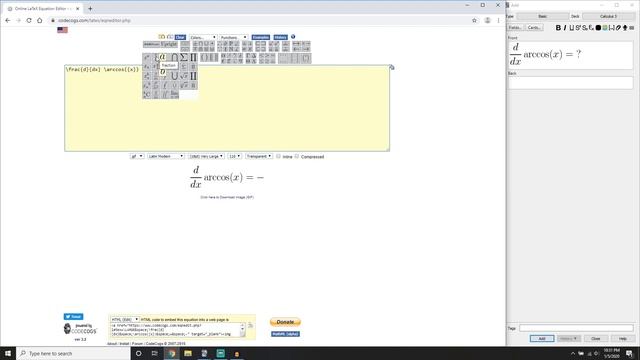The height and width of the screenshot is (360, 640).
Task: Bookmark this page with the star icon
Action: (x=474, y=20)
